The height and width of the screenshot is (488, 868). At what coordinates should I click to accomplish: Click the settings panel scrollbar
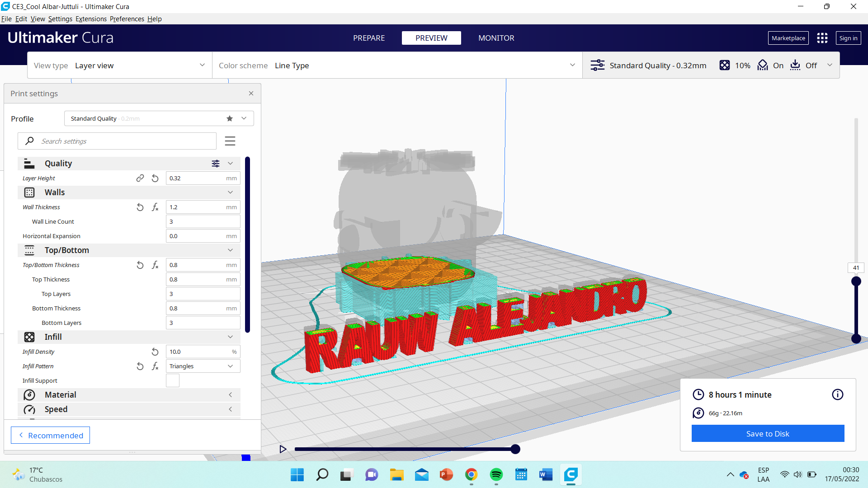[247, 245]
